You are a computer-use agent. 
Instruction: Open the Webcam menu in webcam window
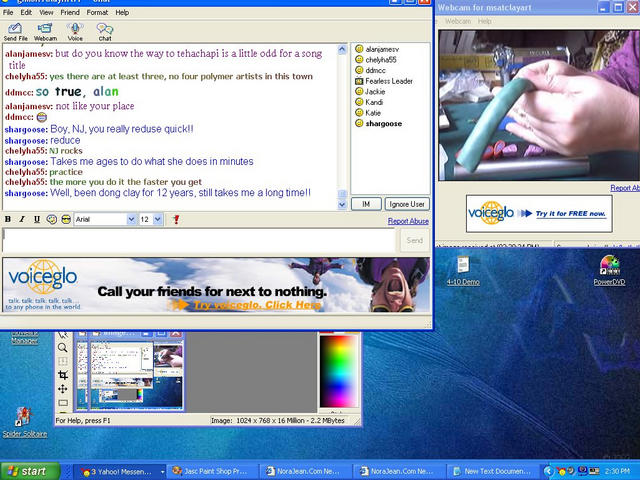458,21
